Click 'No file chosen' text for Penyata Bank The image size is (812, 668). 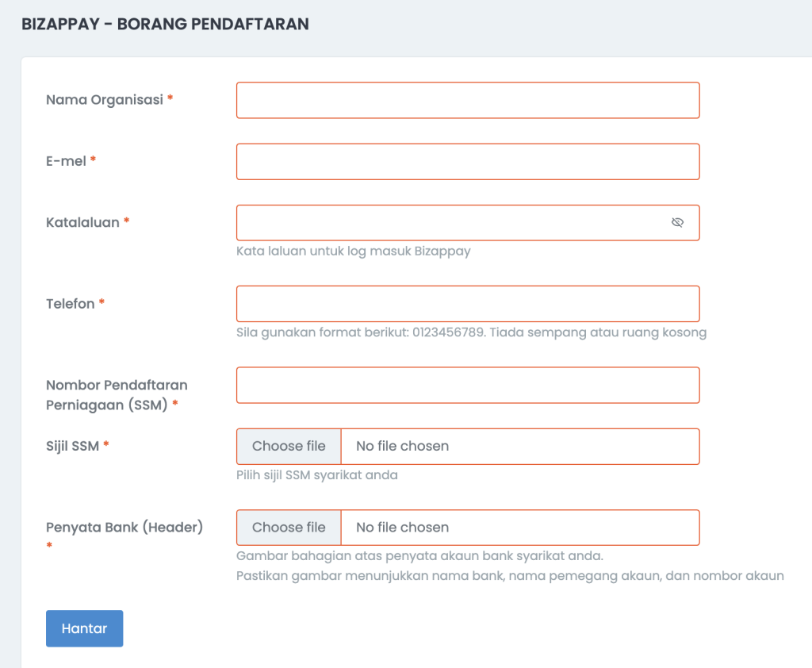[x=402, y=528]
